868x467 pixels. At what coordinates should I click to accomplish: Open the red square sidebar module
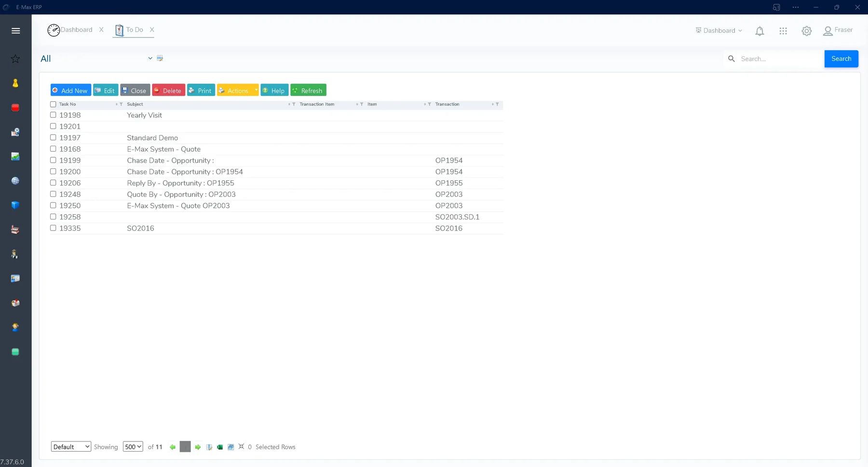[x=15, y=108]
